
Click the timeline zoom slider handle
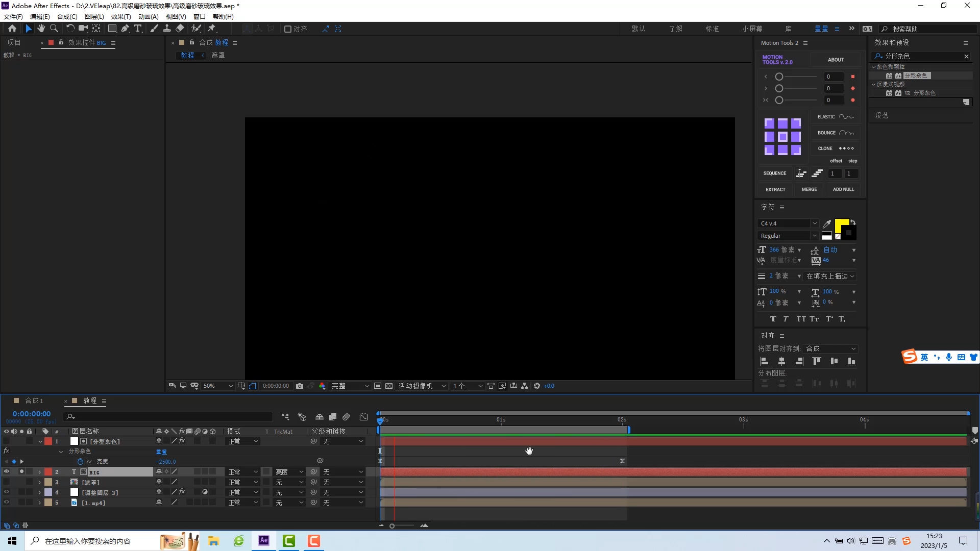[x=392, y=526]
